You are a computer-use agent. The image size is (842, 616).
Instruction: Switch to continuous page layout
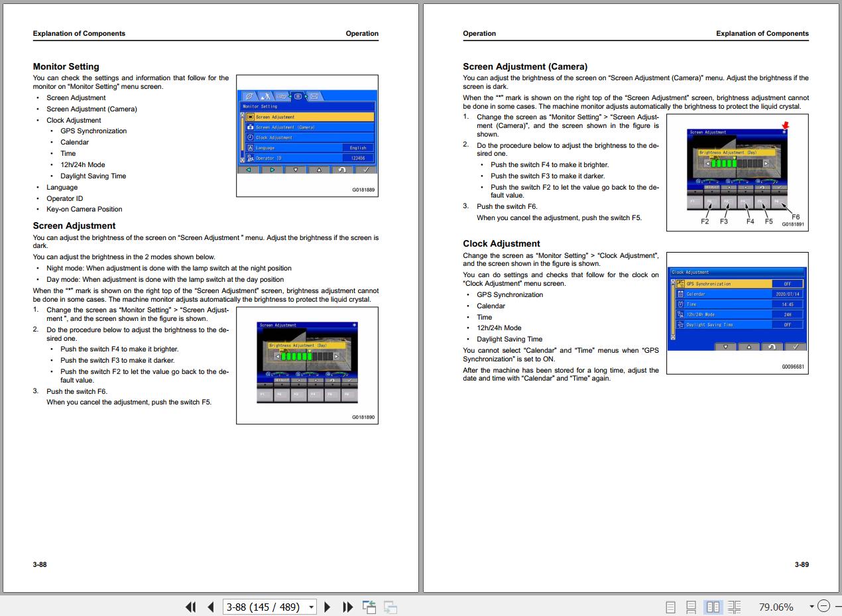click(x=691, y=607)
